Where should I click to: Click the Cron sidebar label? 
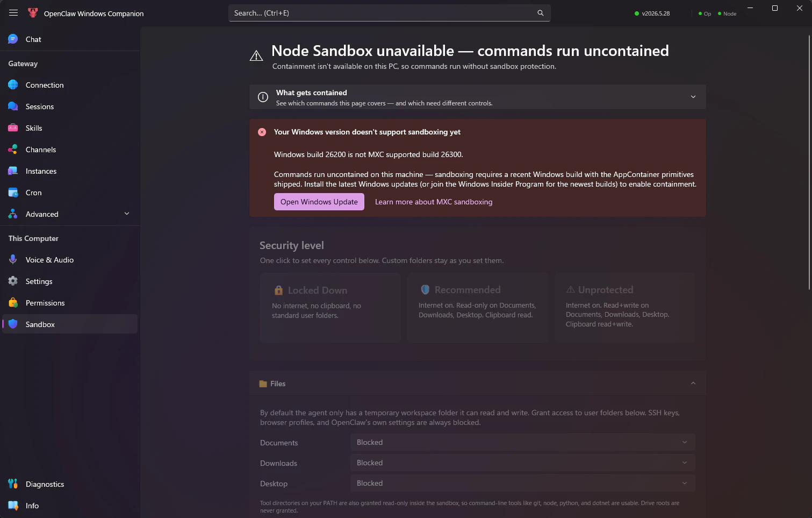click(x=34, y=193)
